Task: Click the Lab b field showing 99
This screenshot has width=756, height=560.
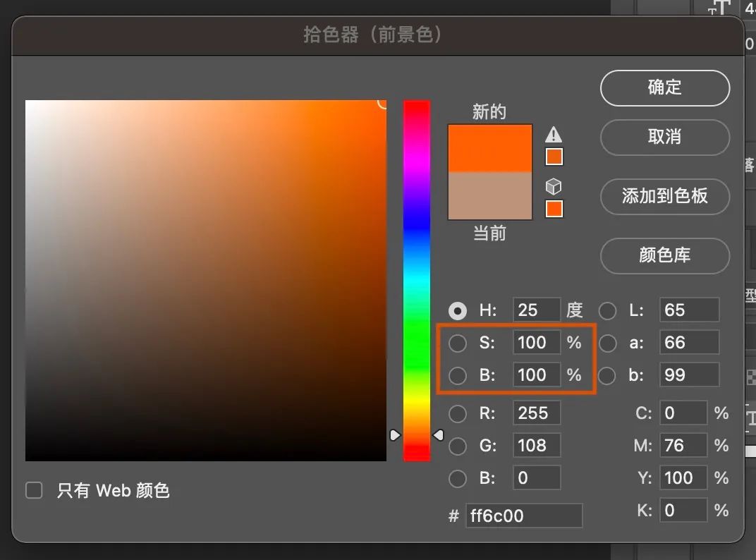Action: [x=690, y=375]
